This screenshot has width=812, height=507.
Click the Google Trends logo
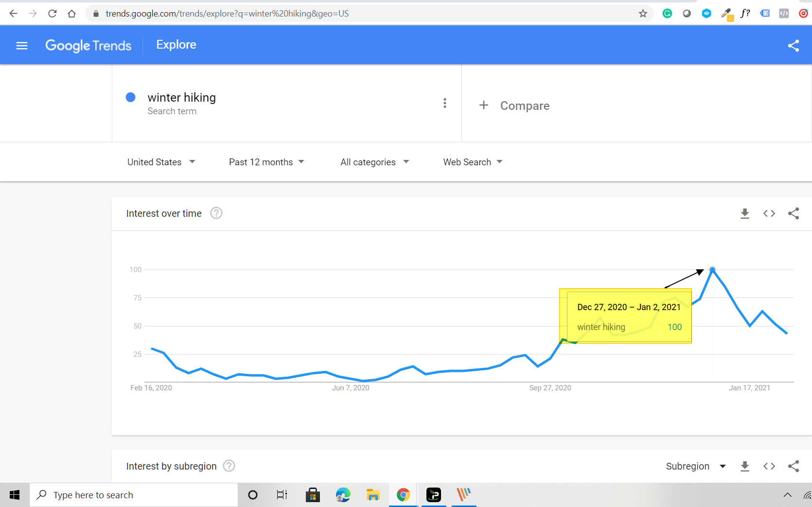(x=88, y=46)
